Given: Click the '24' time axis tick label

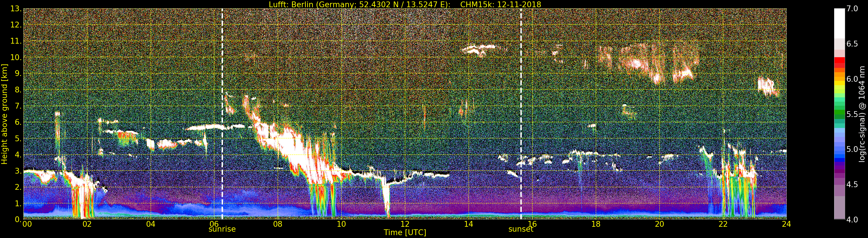Looking at the screenshot, I should coord(786,224).
